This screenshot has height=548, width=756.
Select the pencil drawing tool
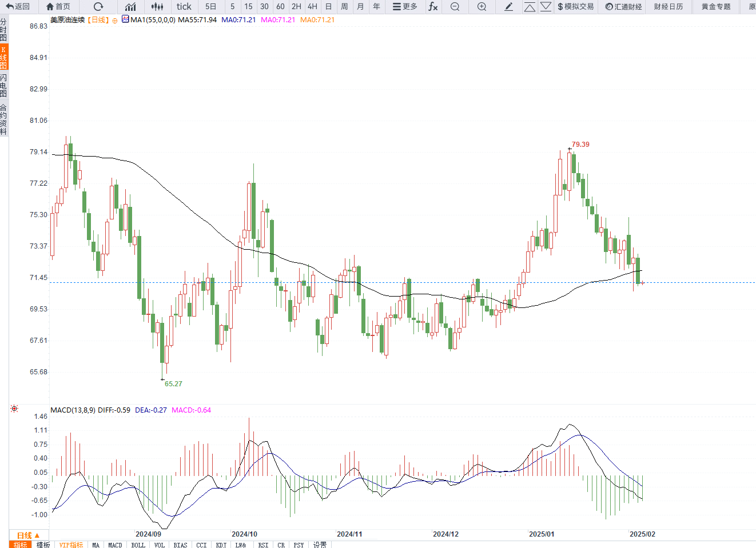click(x=509, y=7)
